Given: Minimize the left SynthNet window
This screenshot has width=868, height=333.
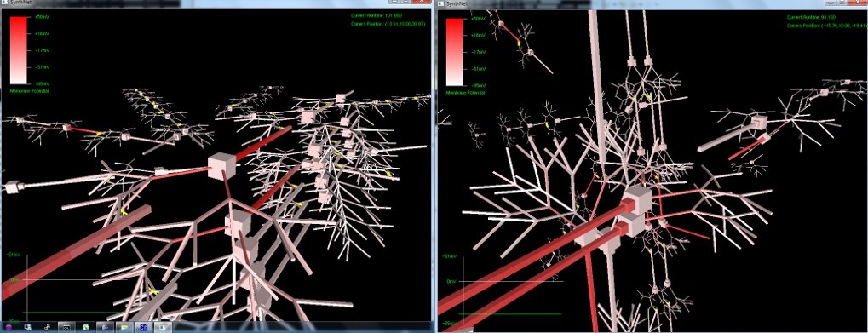Looking at the screenshot, I should pos(394,2).
